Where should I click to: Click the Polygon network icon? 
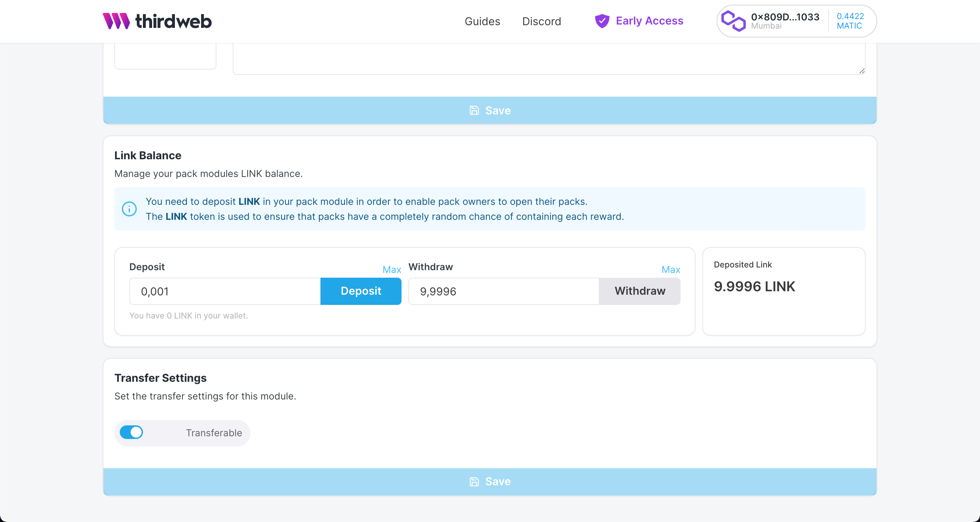pos(733,21)
